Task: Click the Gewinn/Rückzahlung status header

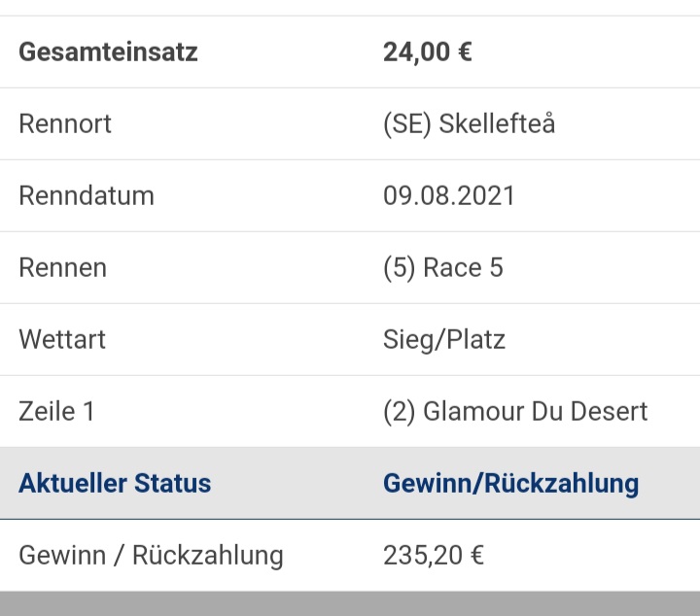Action: (x=511, y=484)
